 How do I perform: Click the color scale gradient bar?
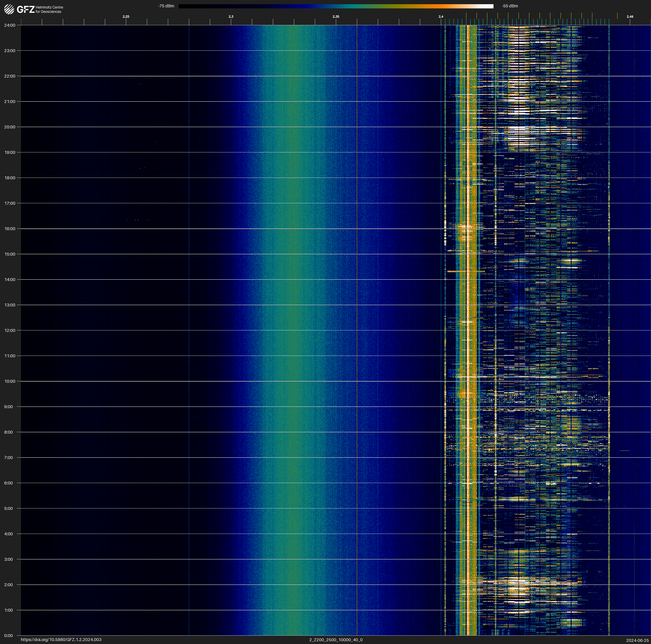pos(336,6)
